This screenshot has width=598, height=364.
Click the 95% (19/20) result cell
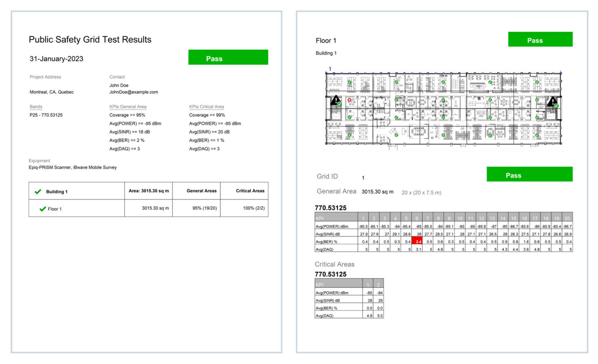click(x=196, y=208)
